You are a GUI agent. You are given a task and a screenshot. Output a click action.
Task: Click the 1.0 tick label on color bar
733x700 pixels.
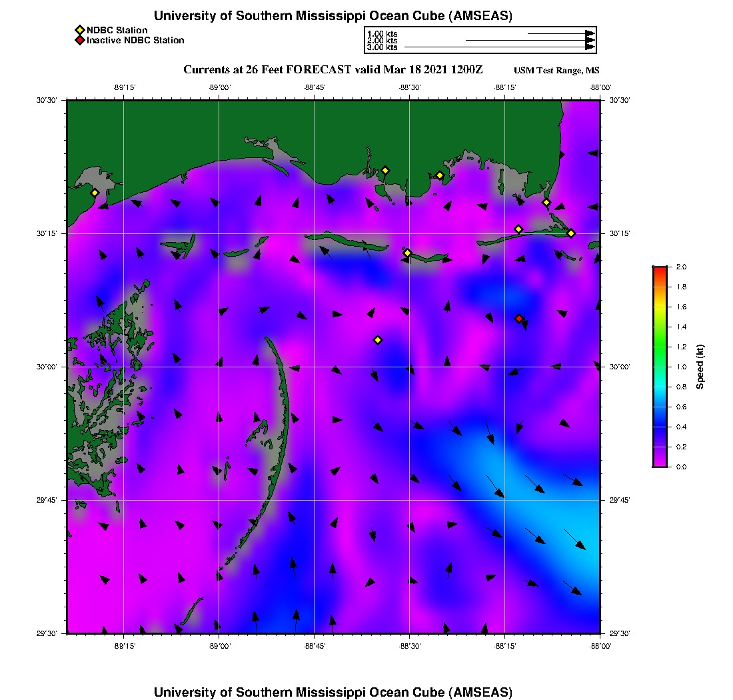pos(681,367)
